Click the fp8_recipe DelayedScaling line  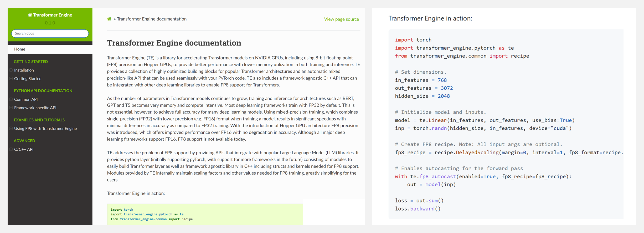click(509, 153)
